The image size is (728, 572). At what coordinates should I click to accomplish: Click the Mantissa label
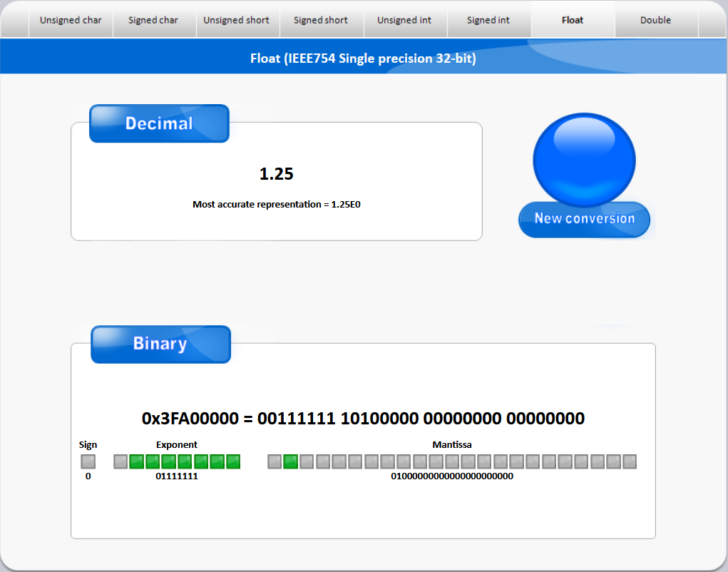point(452,445)
